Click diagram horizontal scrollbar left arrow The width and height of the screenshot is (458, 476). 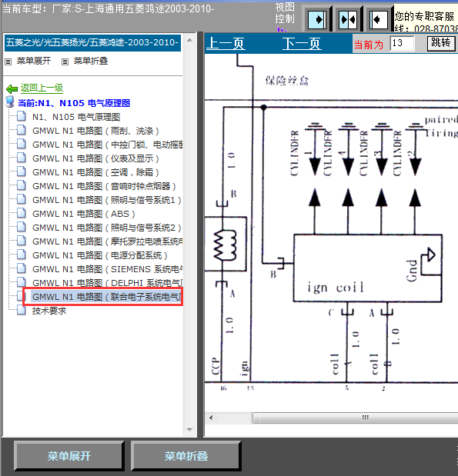click(x=211, y=418)
